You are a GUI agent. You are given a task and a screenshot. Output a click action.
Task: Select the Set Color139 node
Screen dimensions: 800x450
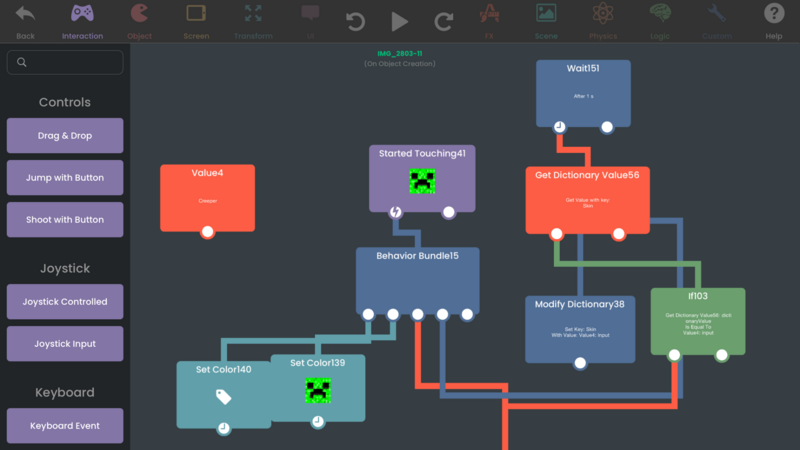pyautogui.click(x=318, y=388)
